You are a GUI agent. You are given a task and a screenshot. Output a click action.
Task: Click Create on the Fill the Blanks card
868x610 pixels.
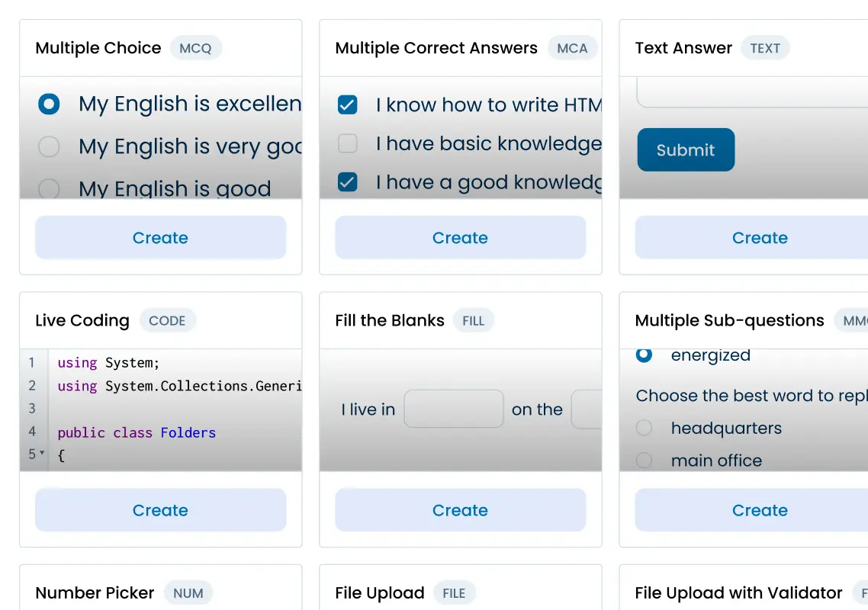coord(460,510)
